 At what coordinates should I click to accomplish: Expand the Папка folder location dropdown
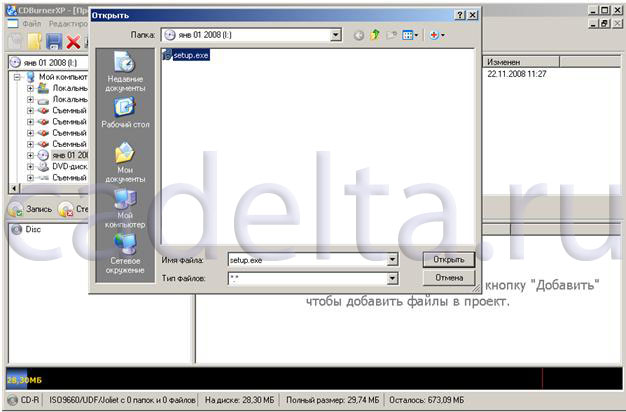[336, 35]
